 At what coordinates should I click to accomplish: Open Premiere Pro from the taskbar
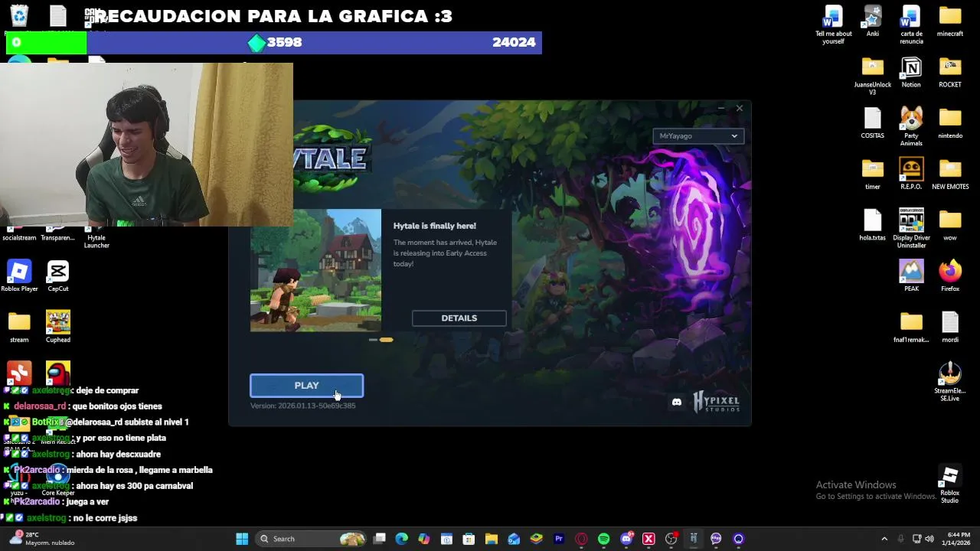pos(559,539)
